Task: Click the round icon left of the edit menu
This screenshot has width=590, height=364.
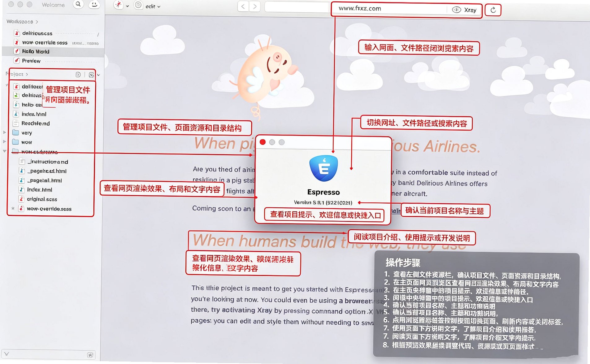Action: [x=138, y=5]
